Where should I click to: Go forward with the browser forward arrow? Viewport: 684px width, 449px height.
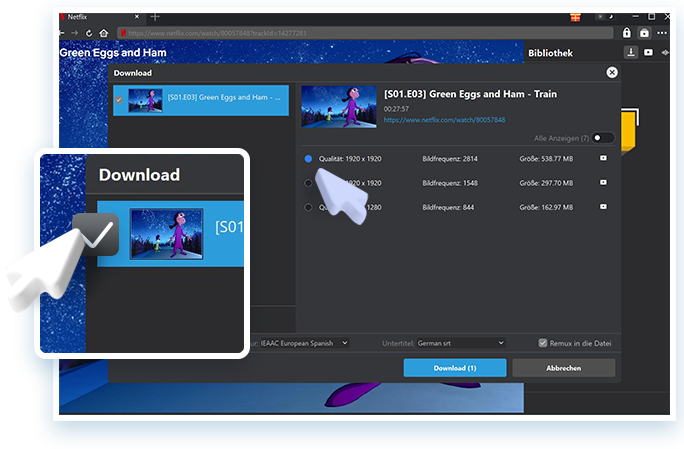click(75, 33)
